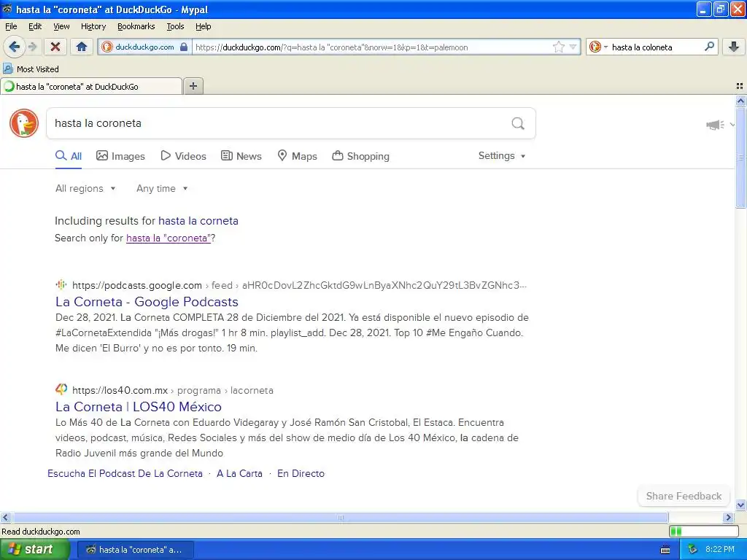Click the Share Feedback button
Viewport: 747px width, 560px height.
[684, 496]
